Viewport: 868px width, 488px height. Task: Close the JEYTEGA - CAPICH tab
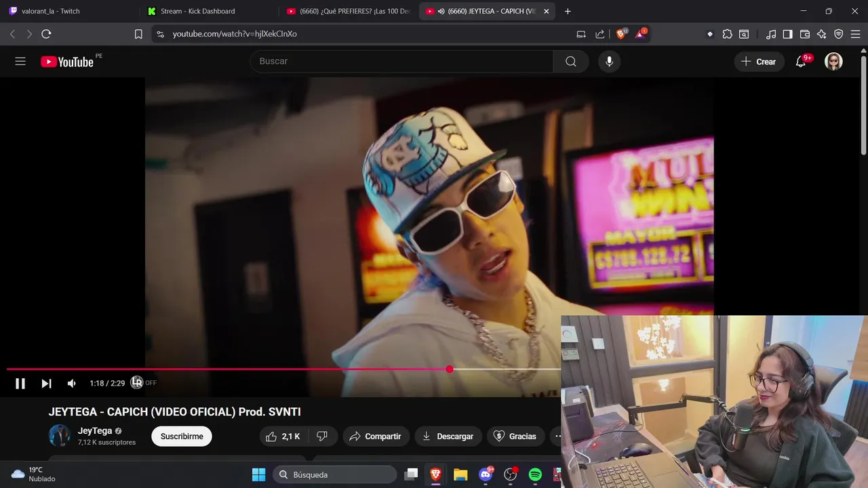[x=547, y=11]
